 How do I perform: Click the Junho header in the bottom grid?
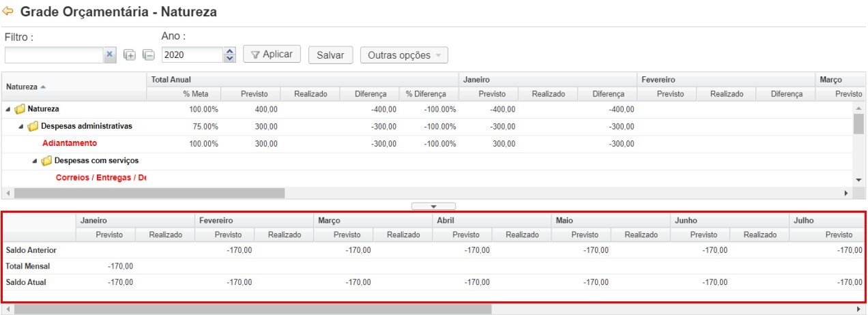(729, 221)
